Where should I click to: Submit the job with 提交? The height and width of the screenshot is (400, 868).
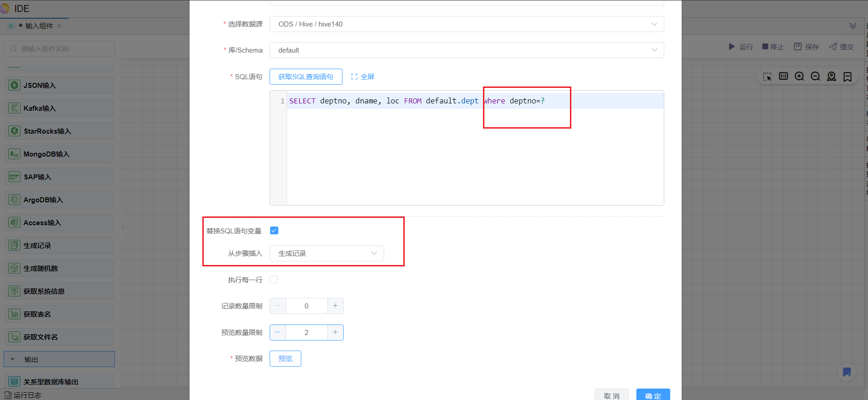841,47
